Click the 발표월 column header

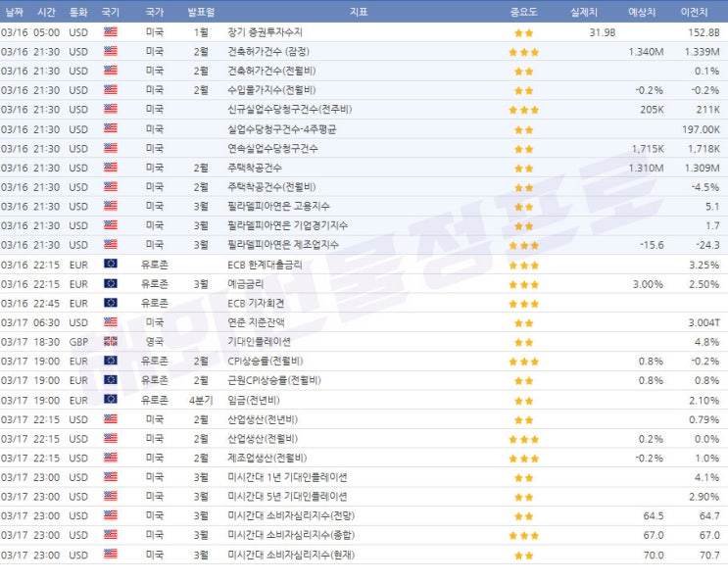tap(201, 12)
